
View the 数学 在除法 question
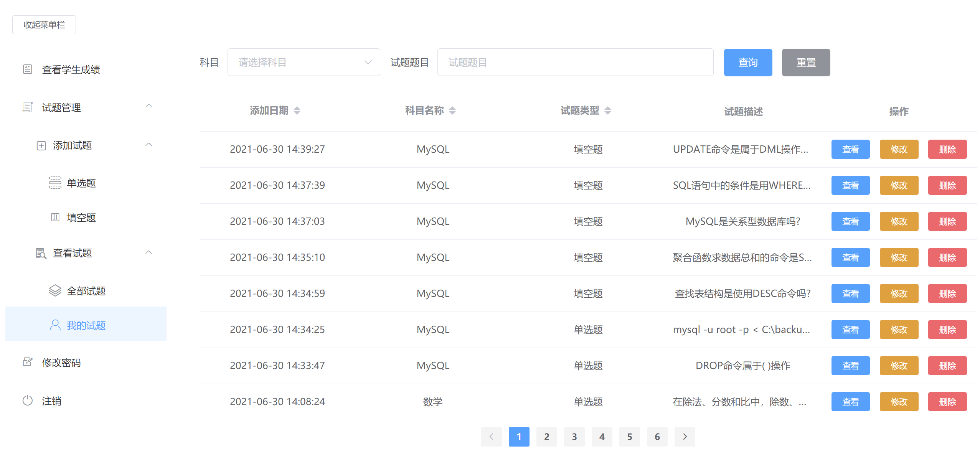tap(851, 402)
